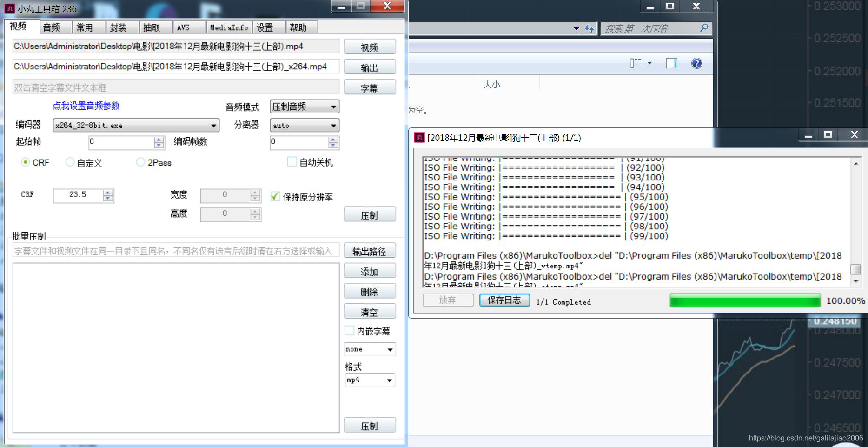Viewport: 868px width, 447px height.
Task: Click the batch 压制 button below the 格式 dropdown
Action: 370,426
